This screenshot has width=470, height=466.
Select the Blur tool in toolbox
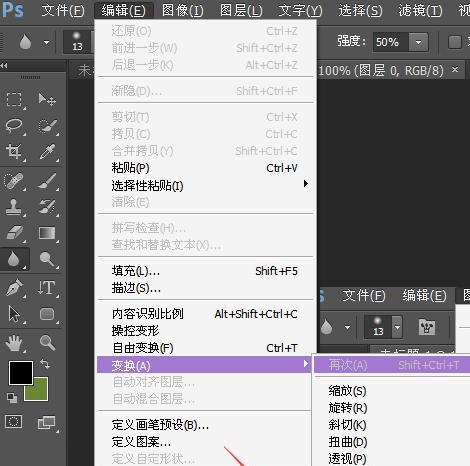15,259
